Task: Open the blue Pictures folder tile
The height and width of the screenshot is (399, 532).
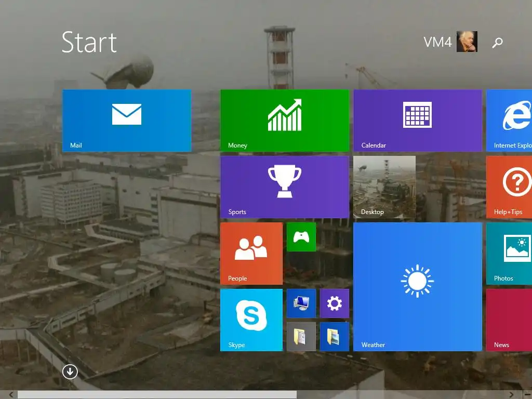Action: (335, 337)
